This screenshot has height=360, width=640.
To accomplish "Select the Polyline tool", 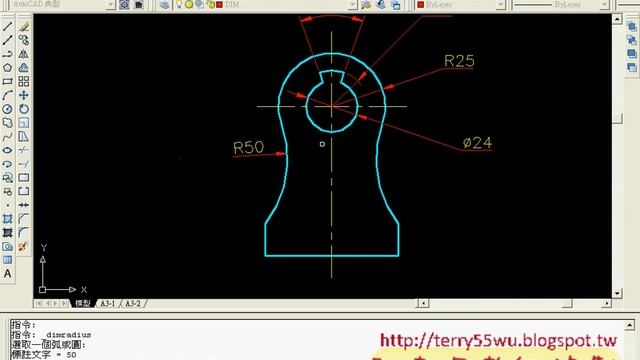I will (x=7, y=54).
